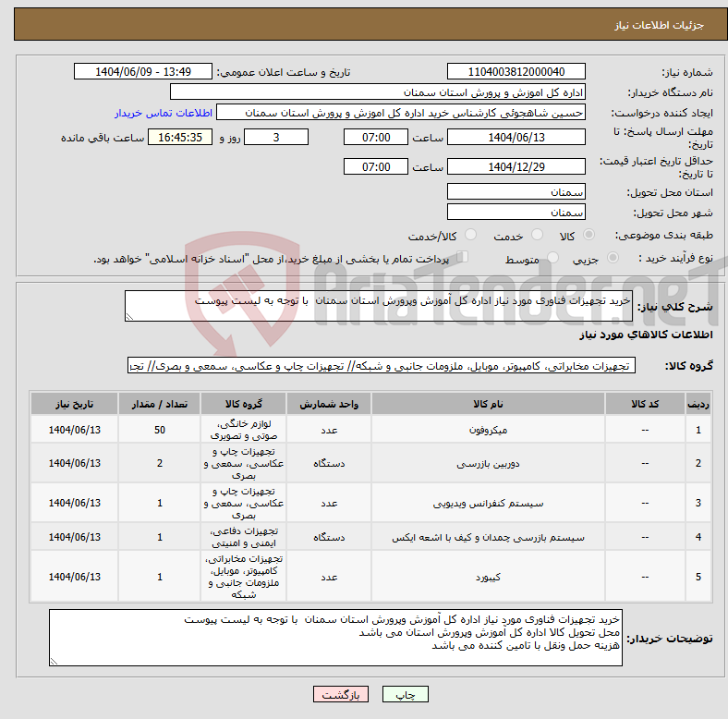
Task: Click the remaining days field showing 3
Action: tap(276, 137)
